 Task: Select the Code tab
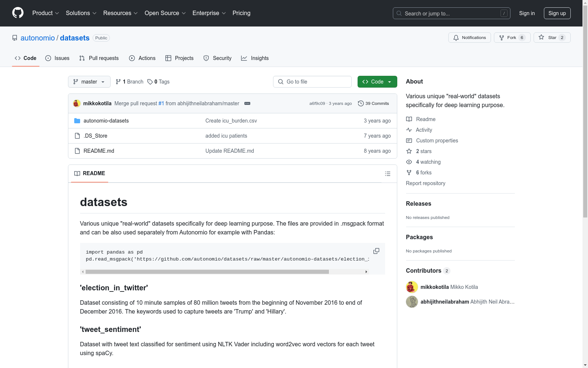pyautogui.click(x=26, y=58)
